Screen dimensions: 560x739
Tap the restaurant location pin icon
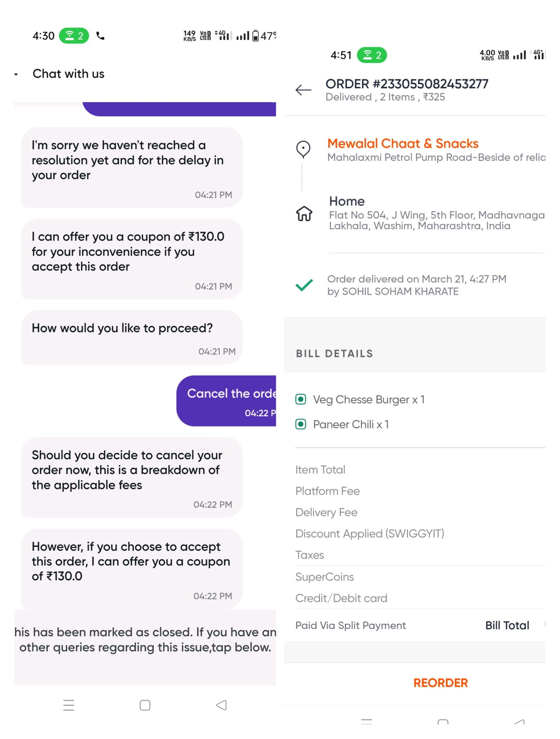(303, 149)
